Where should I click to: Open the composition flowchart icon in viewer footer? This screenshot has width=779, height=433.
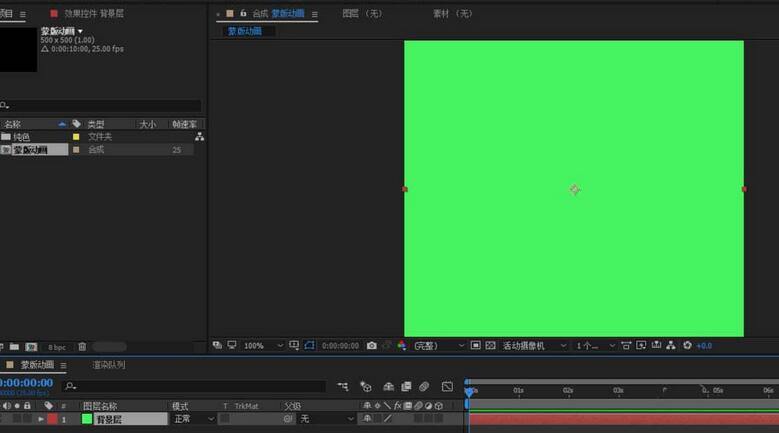(x=671, y=345)
